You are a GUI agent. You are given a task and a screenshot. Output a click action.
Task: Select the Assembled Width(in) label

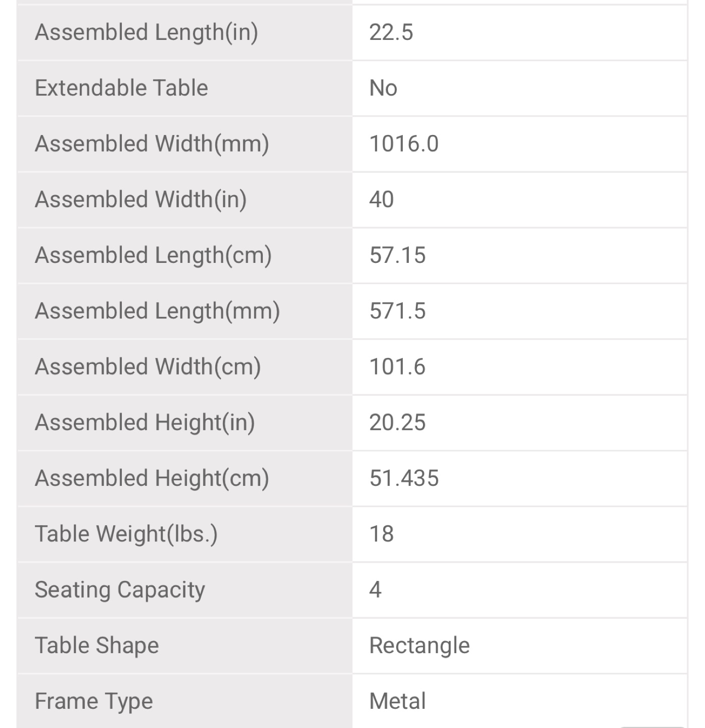(140, 200)
